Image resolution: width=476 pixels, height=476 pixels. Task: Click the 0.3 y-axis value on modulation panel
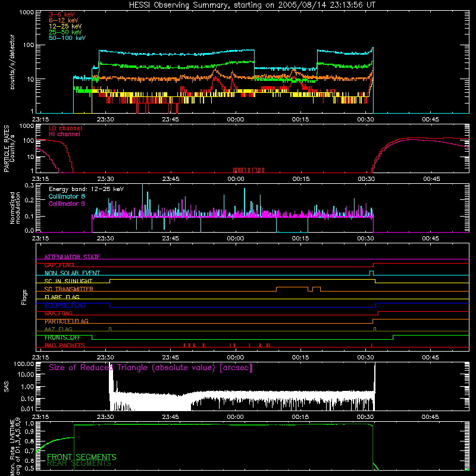tap(29, 186)
